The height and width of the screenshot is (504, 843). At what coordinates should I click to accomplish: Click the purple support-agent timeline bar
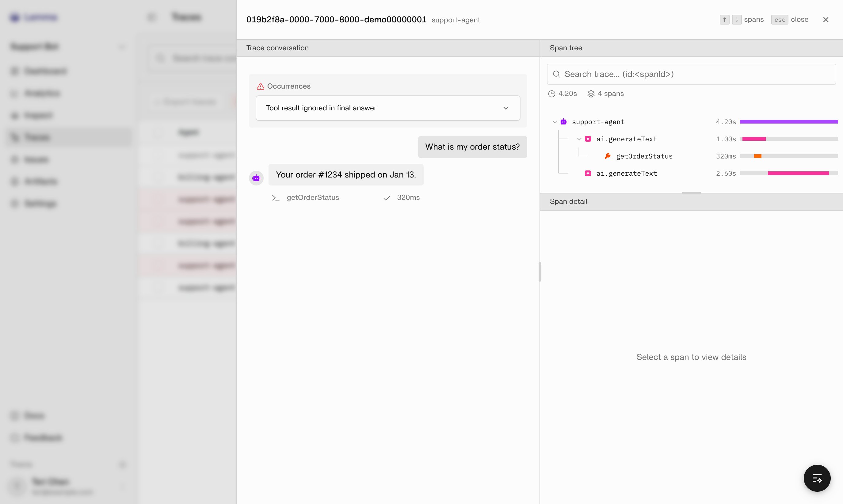(789, 122)
